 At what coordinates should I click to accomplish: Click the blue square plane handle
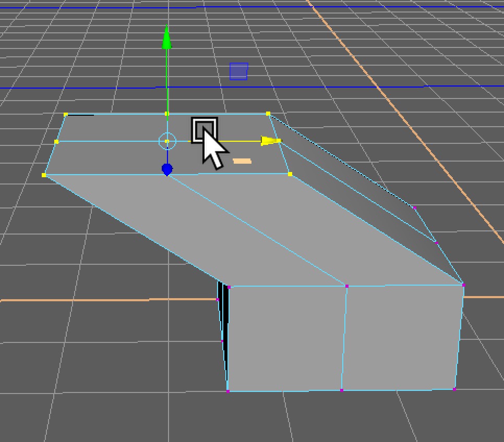(x=239, y=71)
